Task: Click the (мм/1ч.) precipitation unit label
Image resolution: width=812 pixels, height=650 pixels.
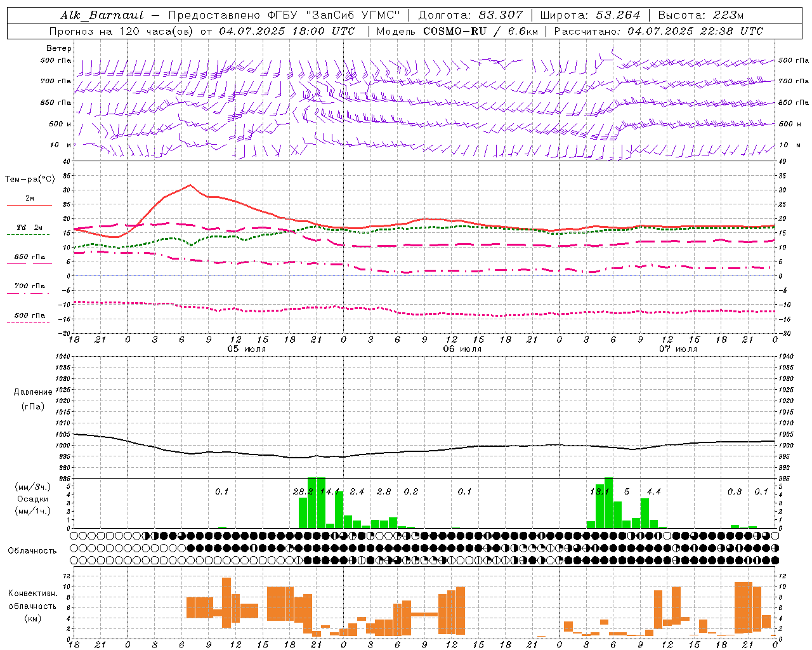Action: 33,511
